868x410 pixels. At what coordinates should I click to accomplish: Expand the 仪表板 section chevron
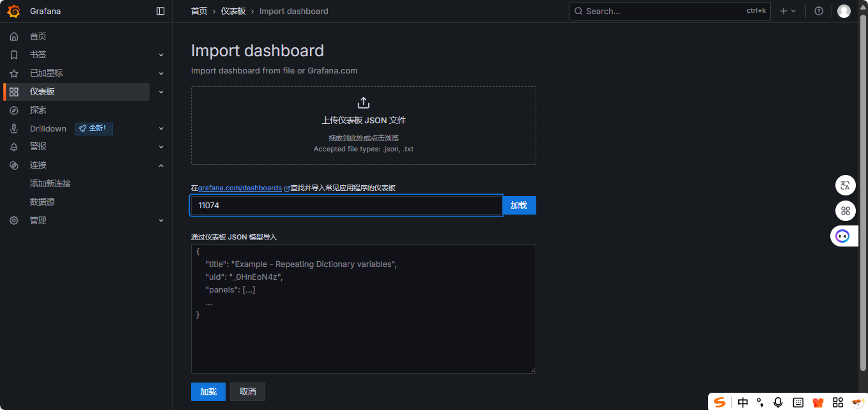coord(161,92)
